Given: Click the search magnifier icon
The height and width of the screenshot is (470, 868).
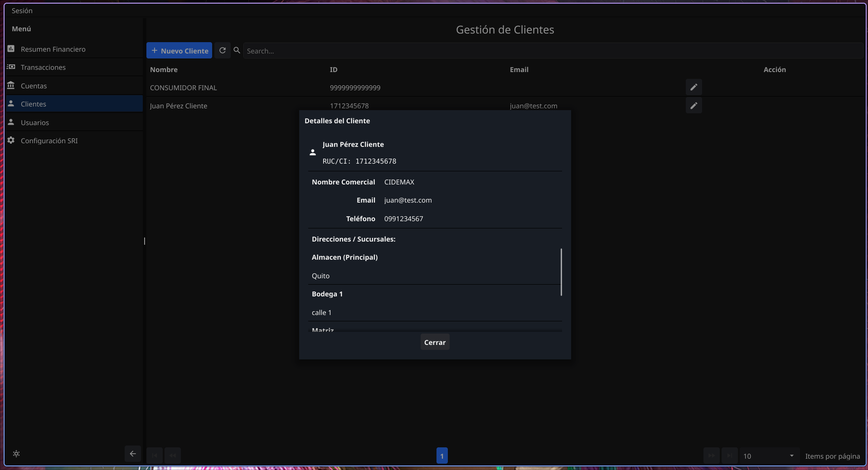Looking at the screenshot, I should [237, 50].
